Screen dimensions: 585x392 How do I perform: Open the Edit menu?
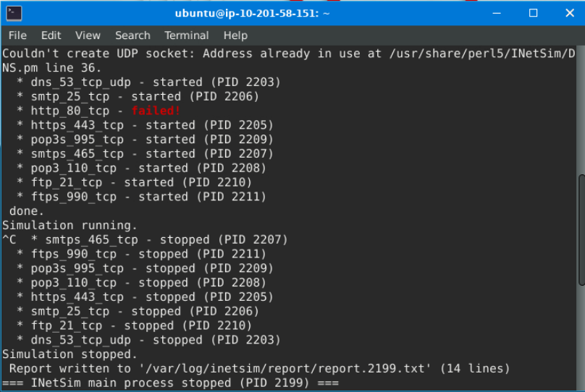pyautogui.click(x=51, y=35)
